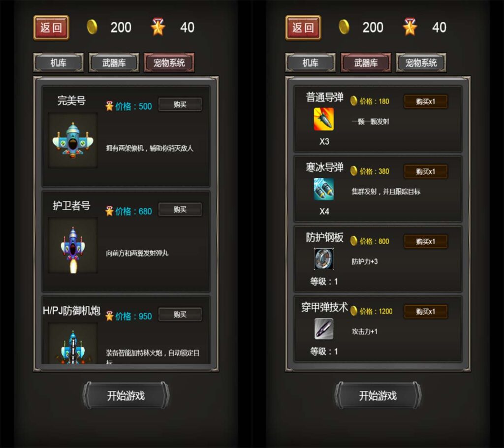Click the gold coin icon in right panel
This screenshot has width=504, height=448.
344,27
